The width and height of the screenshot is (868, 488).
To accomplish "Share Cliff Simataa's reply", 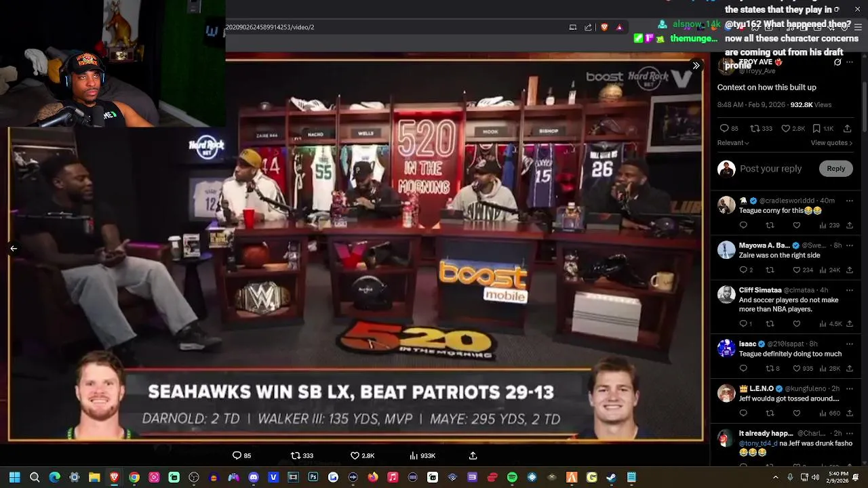I will click(850, 324).
